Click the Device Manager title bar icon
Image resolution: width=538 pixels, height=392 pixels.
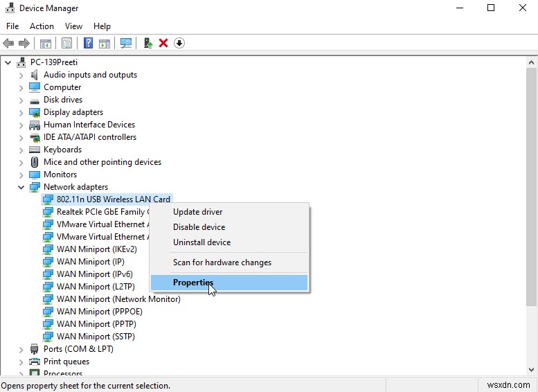tap(10, 8)
